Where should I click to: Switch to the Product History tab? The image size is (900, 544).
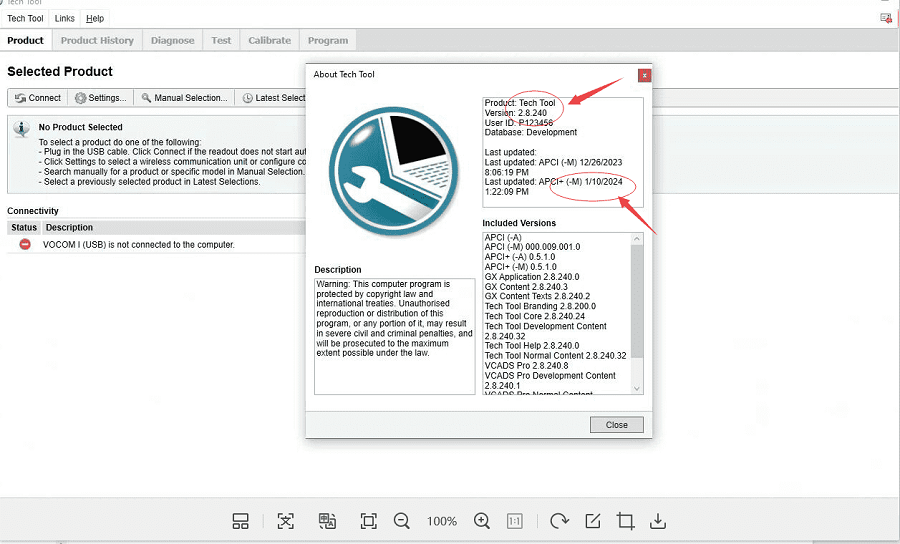pos(97,41)
